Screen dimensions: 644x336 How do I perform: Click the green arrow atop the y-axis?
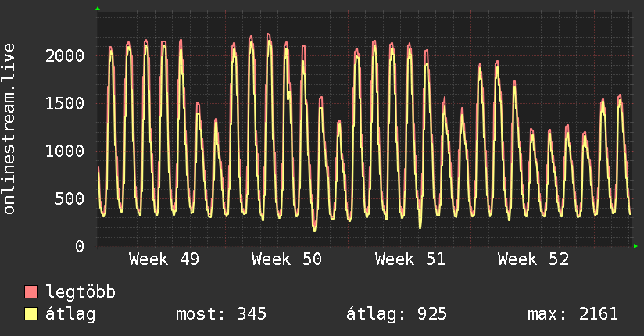[x=98, y=9]
